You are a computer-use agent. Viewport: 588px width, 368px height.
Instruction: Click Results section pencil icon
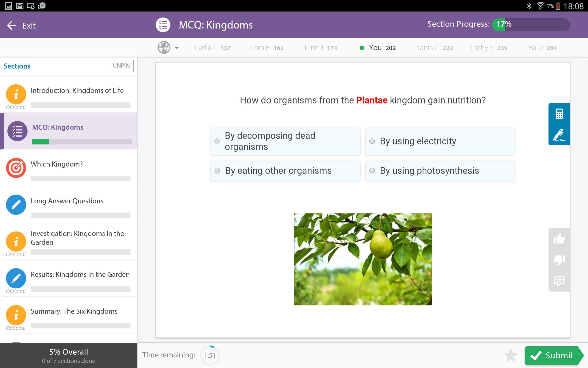tap(16, 278)
